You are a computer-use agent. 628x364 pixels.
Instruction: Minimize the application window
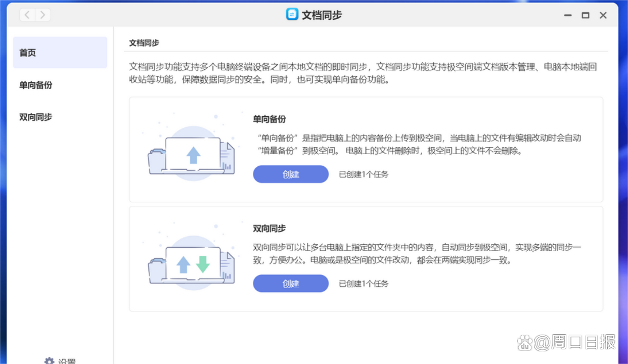click(x=567, y=15)
